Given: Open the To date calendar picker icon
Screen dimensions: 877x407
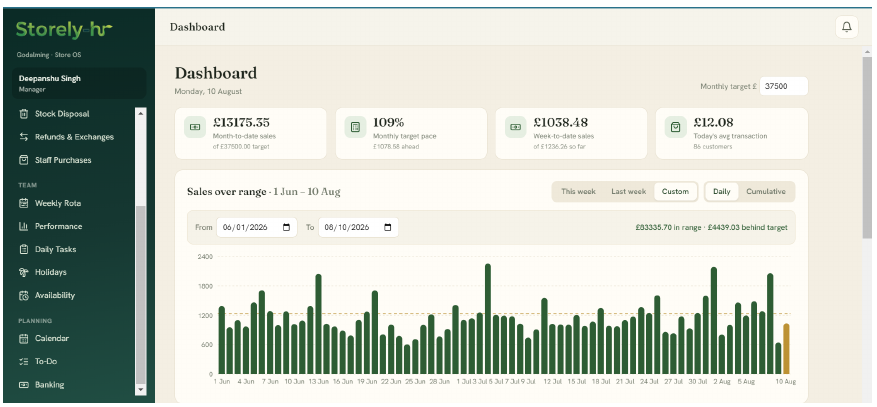Looking at the screenshot, I should 388,228.
